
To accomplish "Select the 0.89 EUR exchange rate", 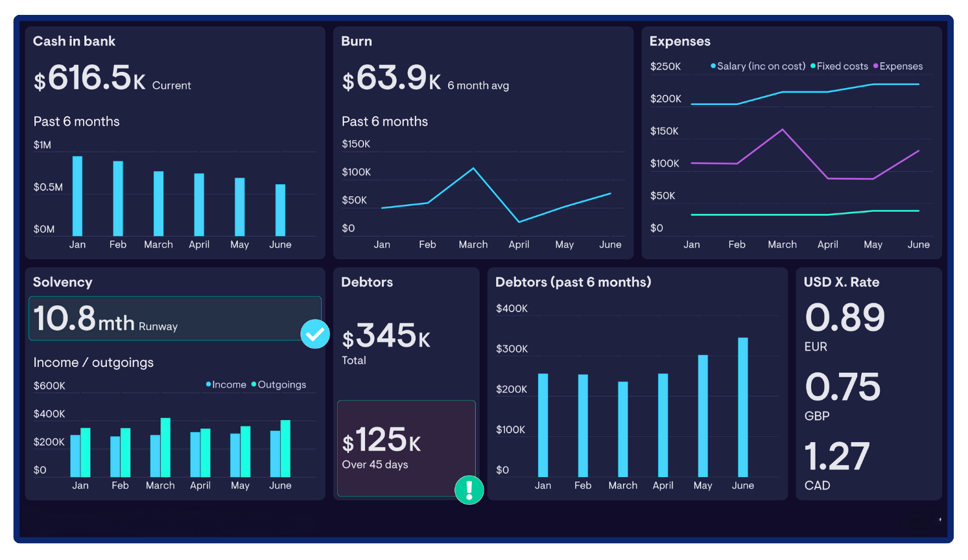I will coord(844,318).
